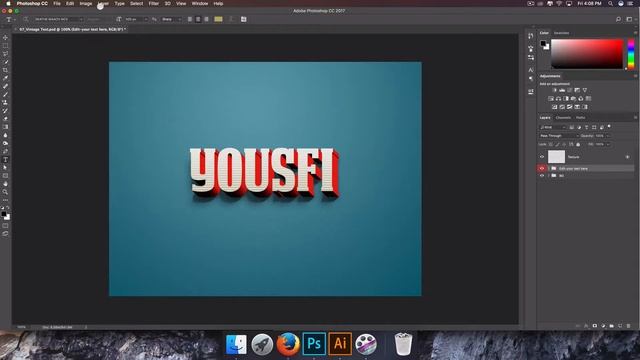Select the Hand tool

5,184
